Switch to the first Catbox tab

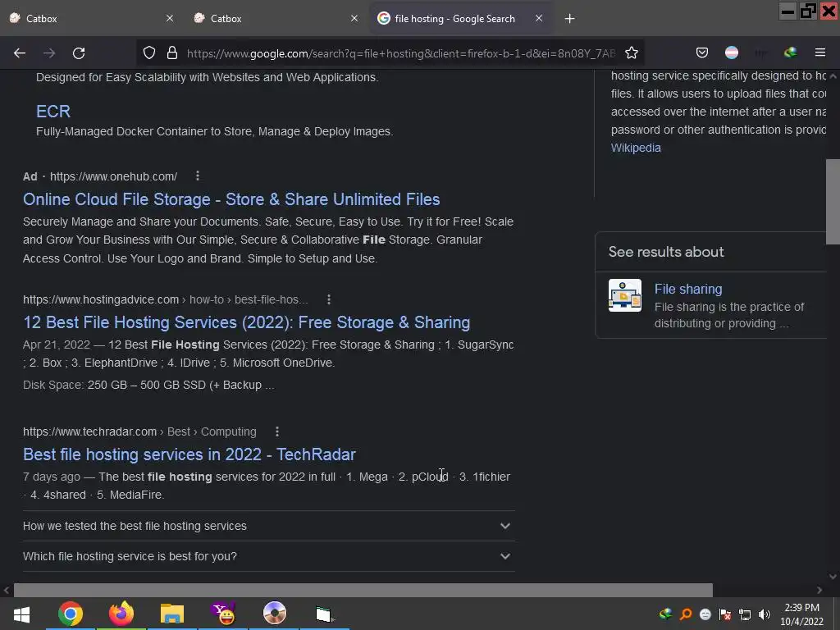click(91, 18)
